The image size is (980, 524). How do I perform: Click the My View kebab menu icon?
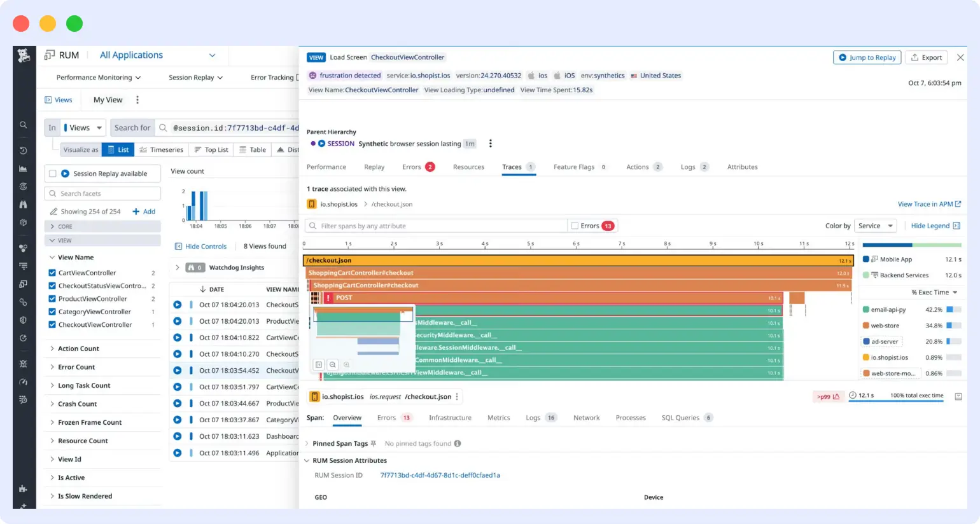coord(137,100)
